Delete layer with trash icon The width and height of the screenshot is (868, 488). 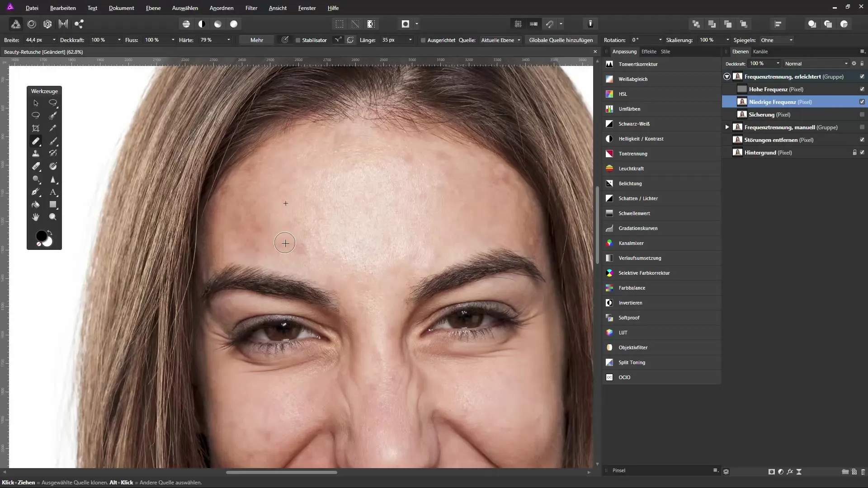(x=863, y=471)
